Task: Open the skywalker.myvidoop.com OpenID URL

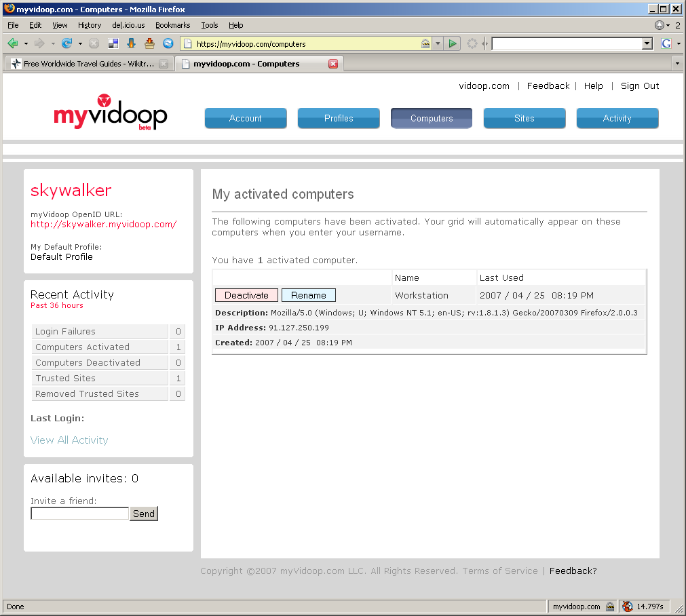Action: pyautogui.click(x=104, y=224)
